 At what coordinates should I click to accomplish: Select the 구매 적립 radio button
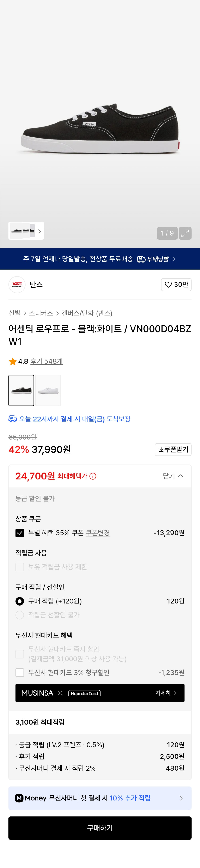pos(20,601)
